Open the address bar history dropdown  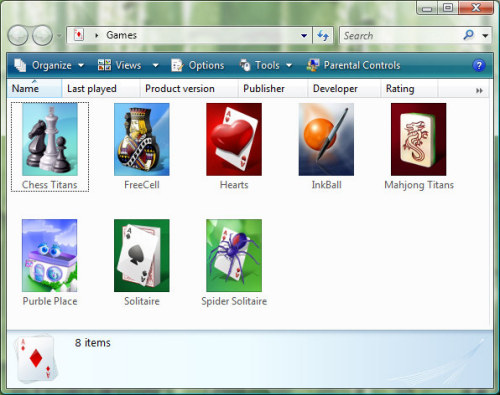click(304, 35)
